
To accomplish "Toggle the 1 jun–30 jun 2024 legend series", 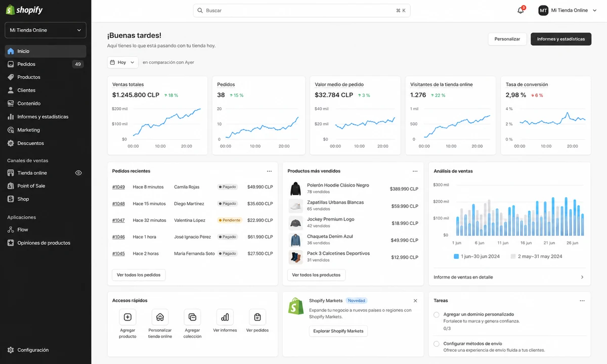I will pos(476,256).
